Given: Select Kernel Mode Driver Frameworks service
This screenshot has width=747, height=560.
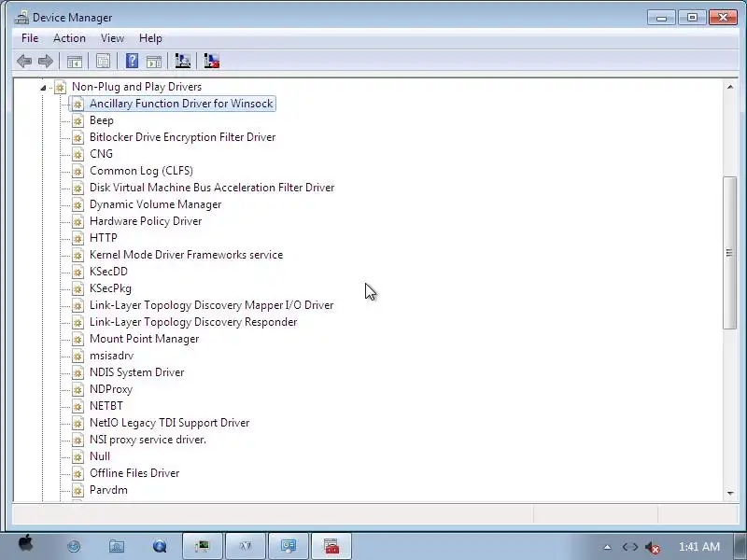Looking at the screenshot, I should click(186, 255).
